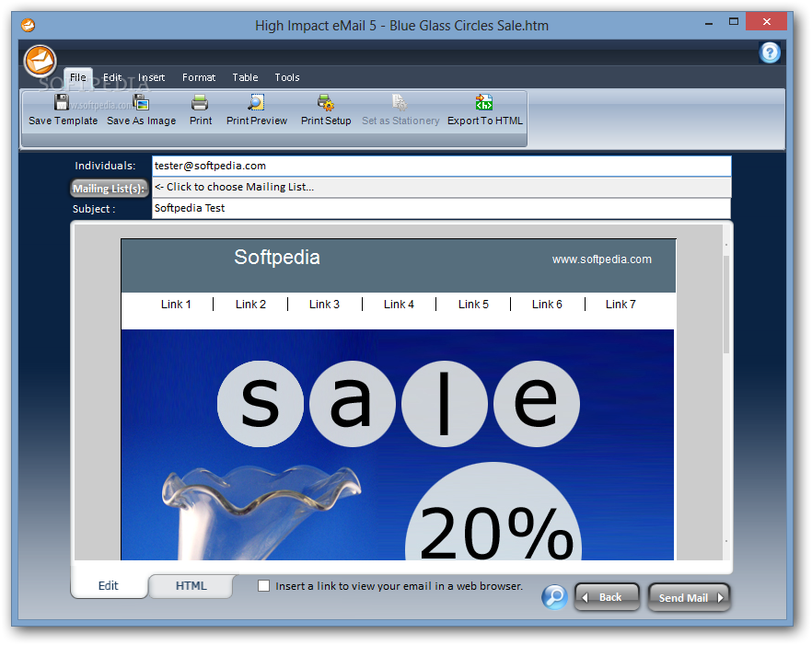The image size is (812, 645).
Task: Open the Tools menu
Action: (287, 77)
